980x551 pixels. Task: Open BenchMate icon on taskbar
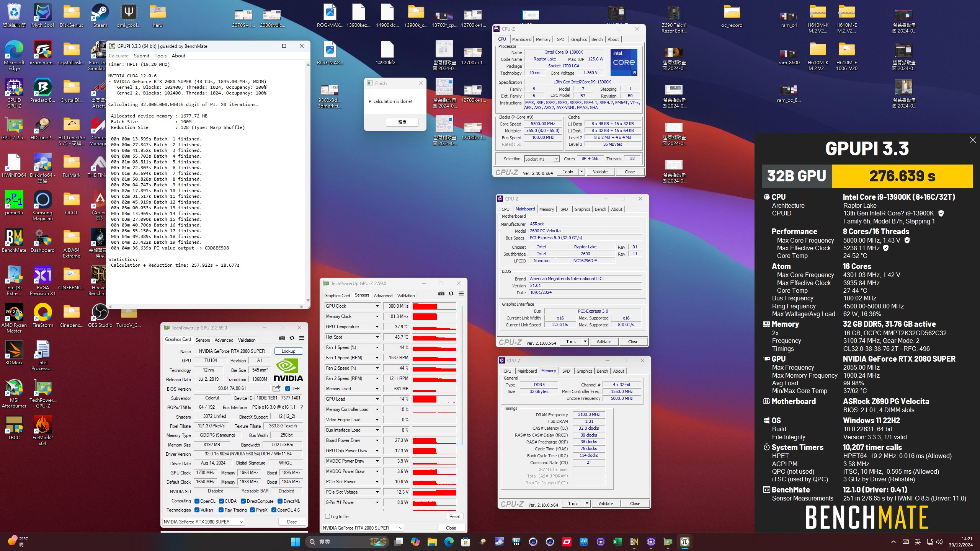[x=634, y=541]
